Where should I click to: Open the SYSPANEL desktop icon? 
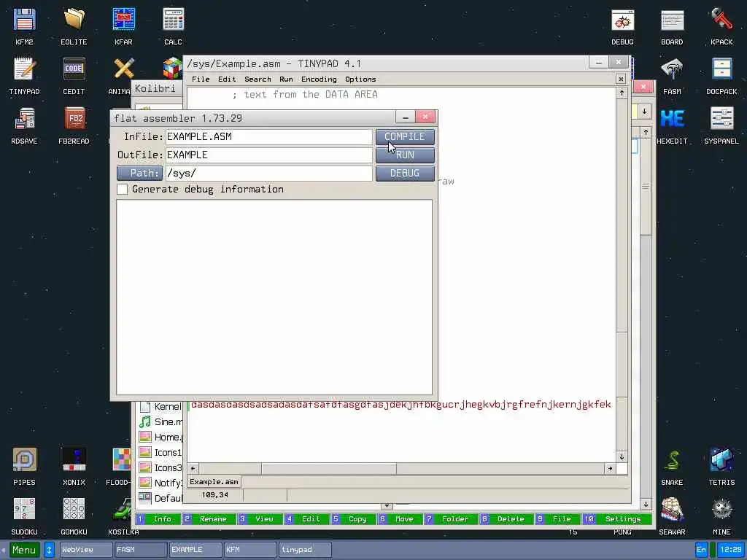721,125
